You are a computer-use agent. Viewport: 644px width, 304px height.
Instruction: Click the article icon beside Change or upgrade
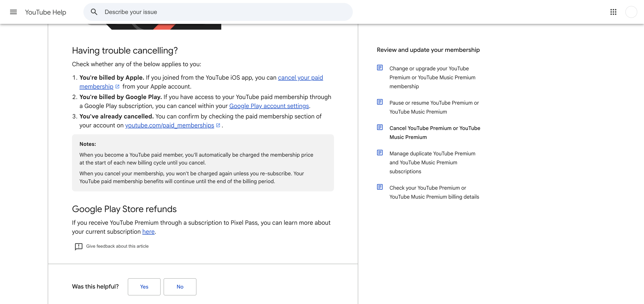coord(380,68)
